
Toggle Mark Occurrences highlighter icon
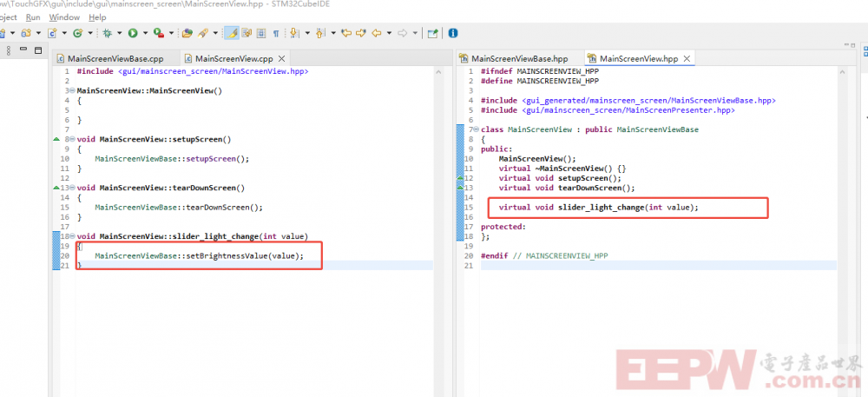(232, 33)
